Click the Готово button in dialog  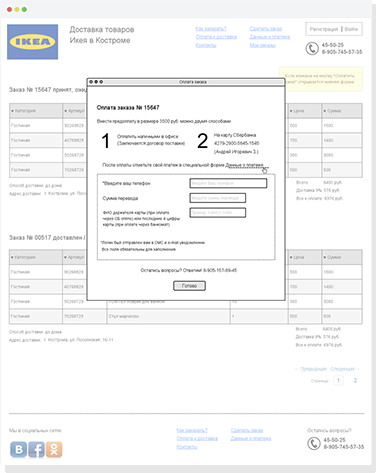[x=189, y=286]
